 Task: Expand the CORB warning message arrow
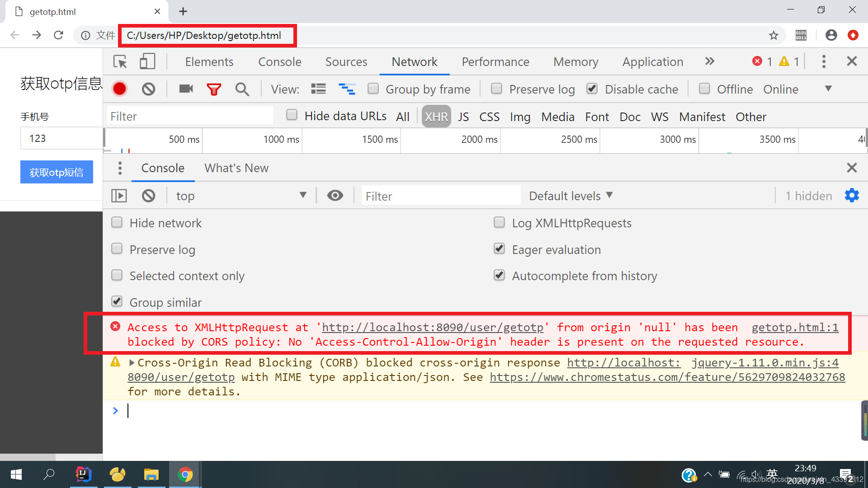point(132,362)
